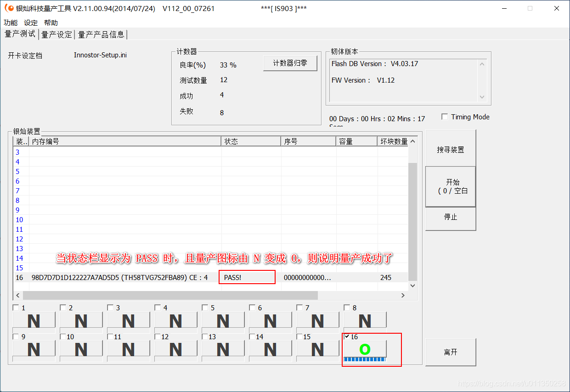Click the N status button for port 1

click(34, 320)
